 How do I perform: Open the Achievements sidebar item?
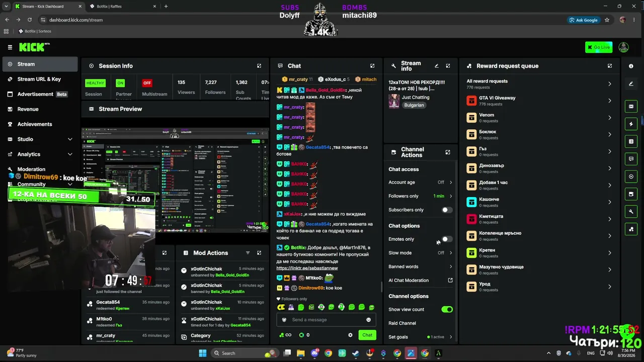point(40,124)
